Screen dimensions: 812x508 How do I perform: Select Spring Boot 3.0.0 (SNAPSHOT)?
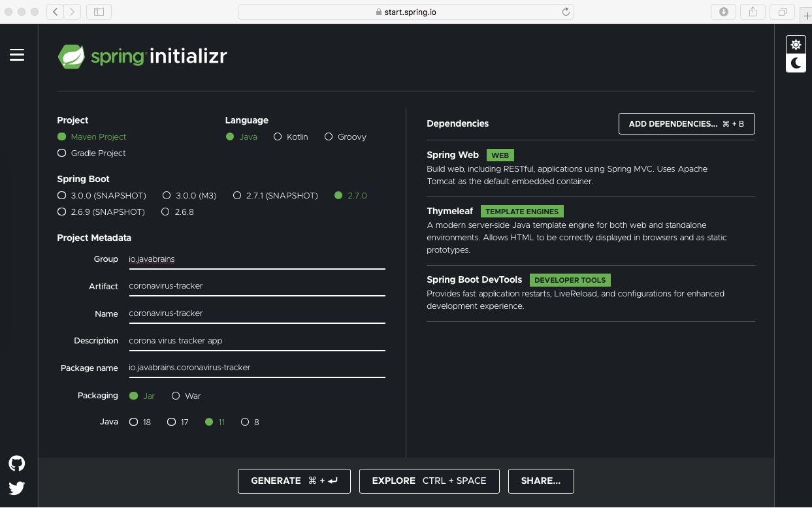click(x=102, y=195)
